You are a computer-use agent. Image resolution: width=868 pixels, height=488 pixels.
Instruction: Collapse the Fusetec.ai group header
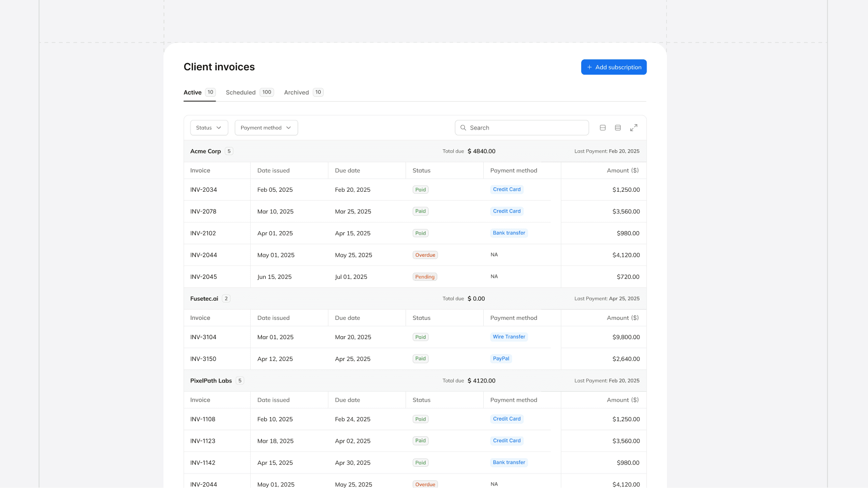point(415,299)
